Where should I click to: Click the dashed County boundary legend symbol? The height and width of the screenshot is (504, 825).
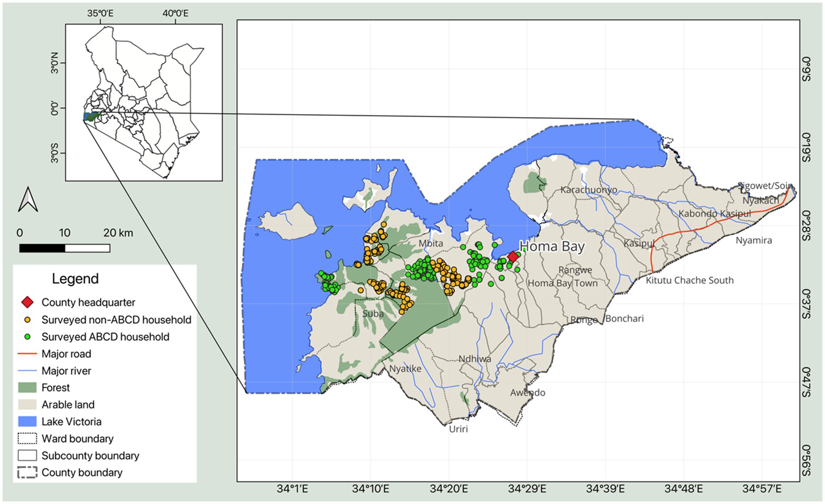click(27, 472)
